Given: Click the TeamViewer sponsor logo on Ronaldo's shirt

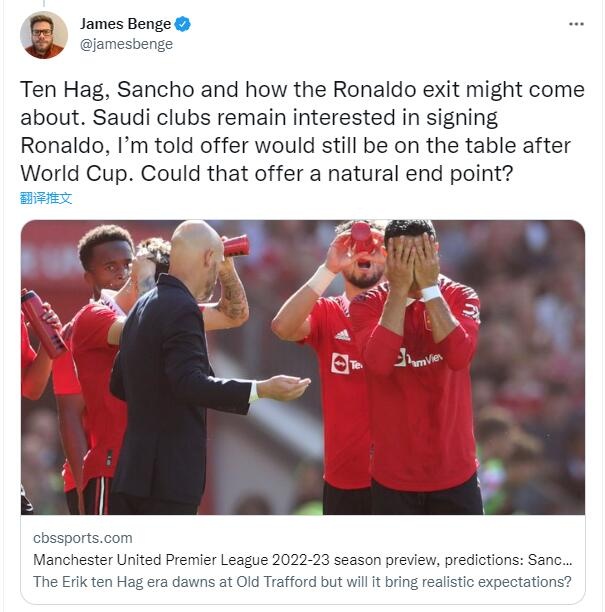Looking at the screenshot, I should pos(418,359).
